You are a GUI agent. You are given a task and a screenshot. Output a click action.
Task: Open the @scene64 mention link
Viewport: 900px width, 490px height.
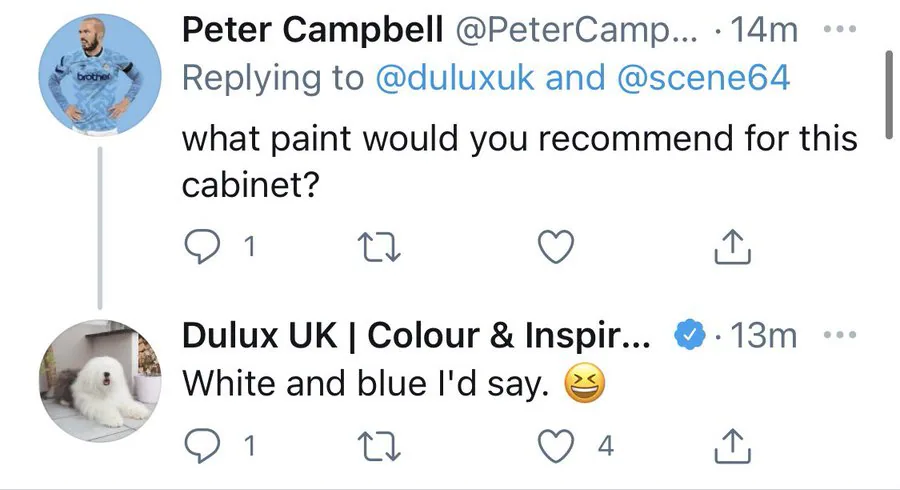pos(705,79)
